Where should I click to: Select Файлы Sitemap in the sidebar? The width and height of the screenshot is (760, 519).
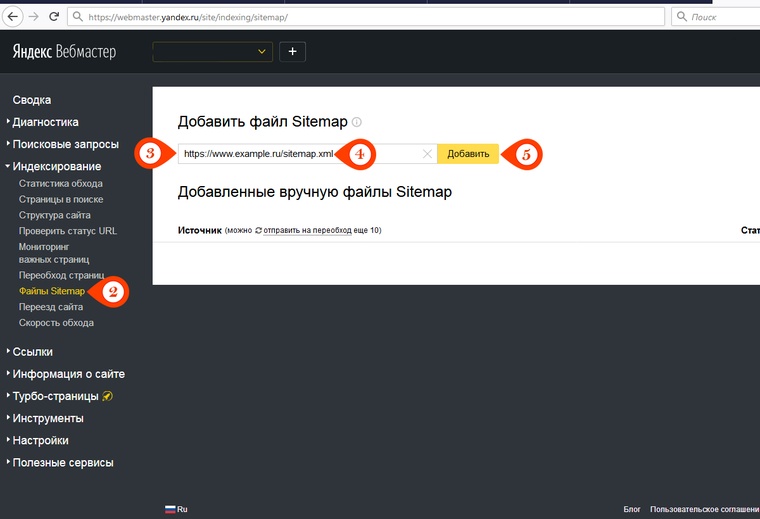click(52, 291)
